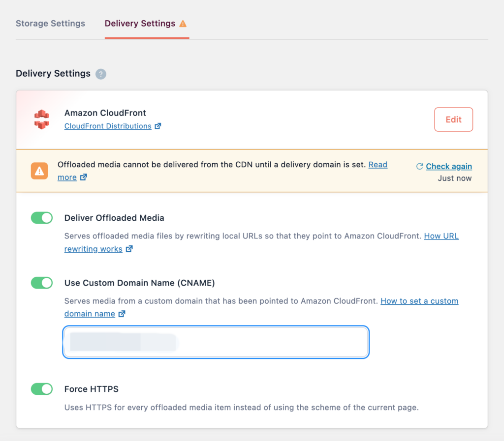The width and height of the screenshot is (504, 441).
Task: Click the Use Custom Domain Name (CNAME) label
Action: coord(139,283)
